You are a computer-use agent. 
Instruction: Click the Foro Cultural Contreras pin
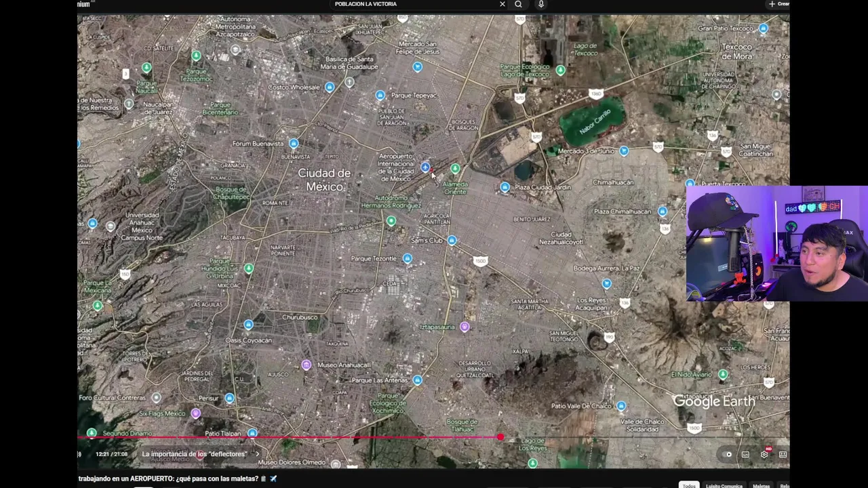pyautogui.click(x=157, y=398)
